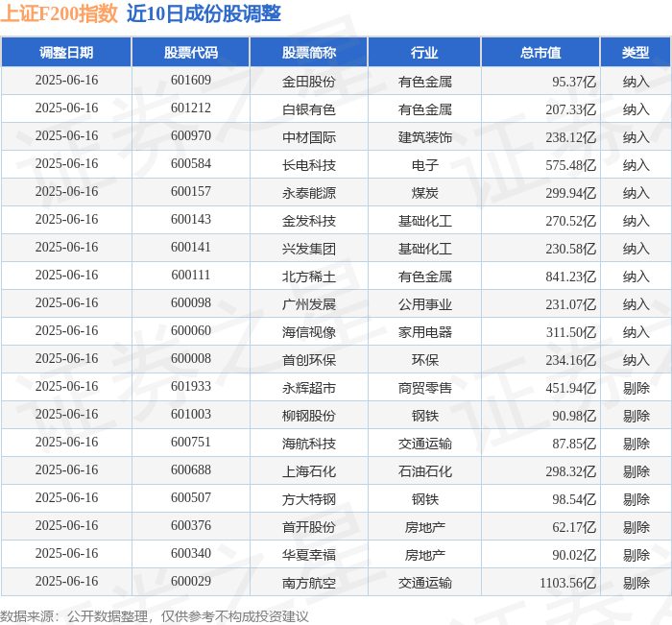Click market value 575.48亿
Viewport: 672px width, 625px height.
[571, 165]
